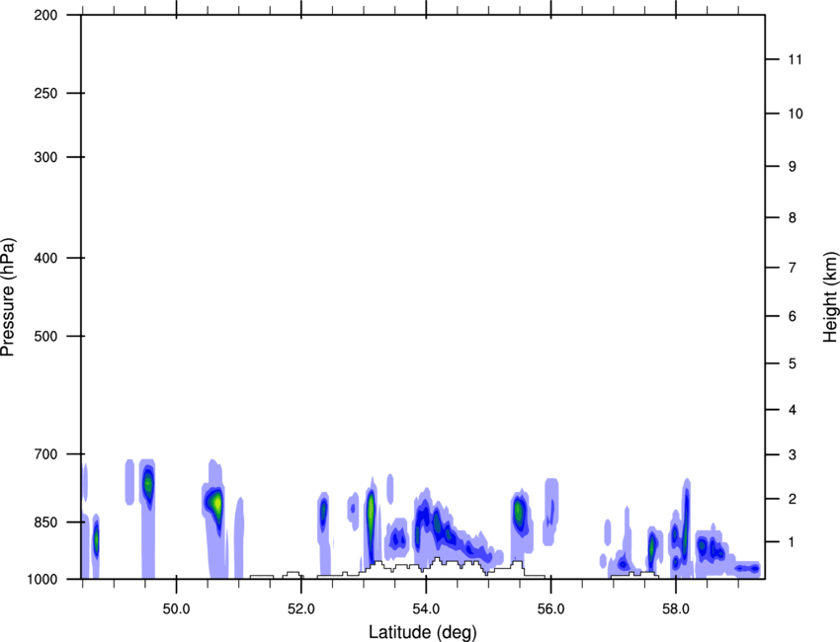Viewport: 840px width, 642px height.
Task: Click the 4 km height label
Action: tap(793, 410)
